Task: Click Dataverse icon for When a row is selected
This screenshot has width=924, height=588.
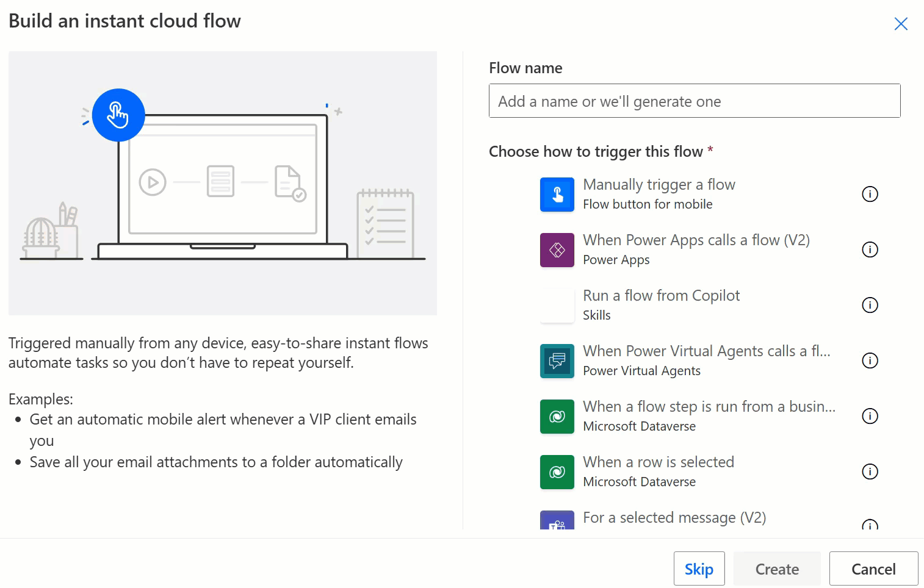Action: [557, 472]
